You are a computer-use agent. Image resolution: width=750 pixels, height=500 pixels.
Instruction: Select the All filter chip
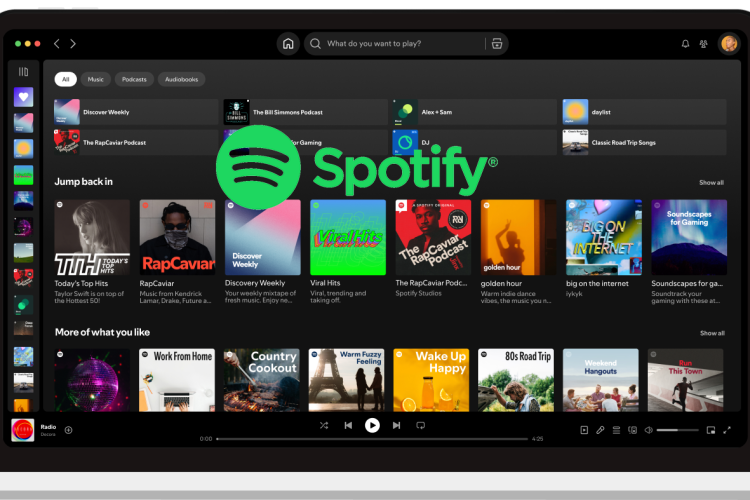click(x=66, y=79)
